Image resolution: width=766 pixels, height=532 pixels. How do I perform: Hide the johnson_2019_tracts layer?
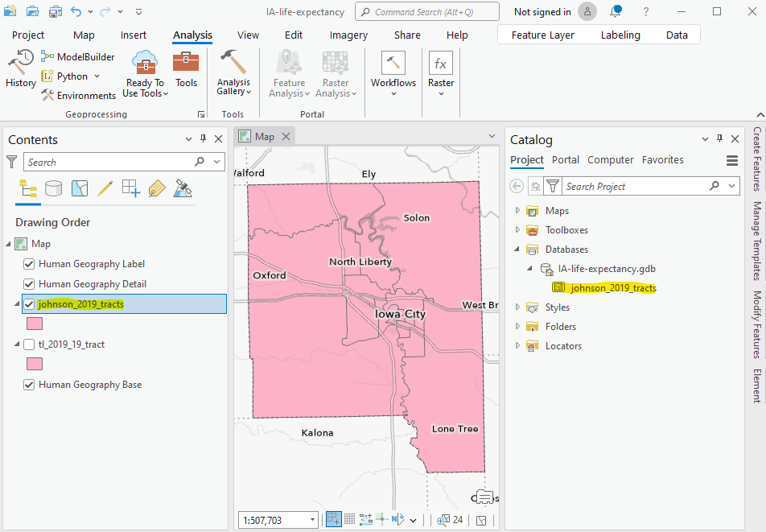tap(29, 304)
